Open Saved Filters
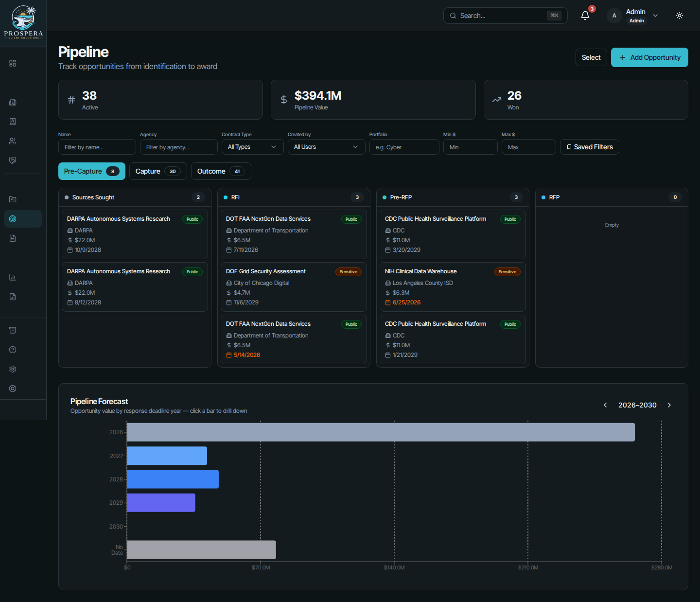 click(589, 147)
